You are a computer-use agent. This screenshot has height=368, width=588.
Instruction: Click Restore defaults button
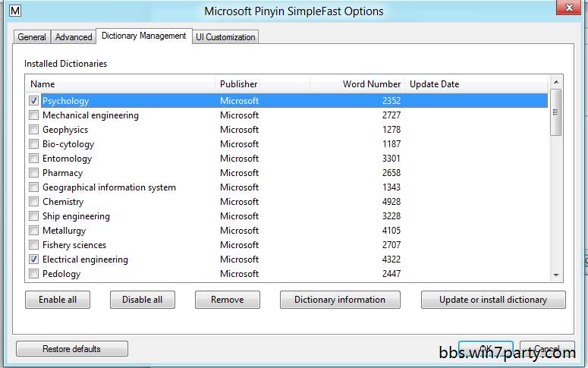tap(71, 349)
